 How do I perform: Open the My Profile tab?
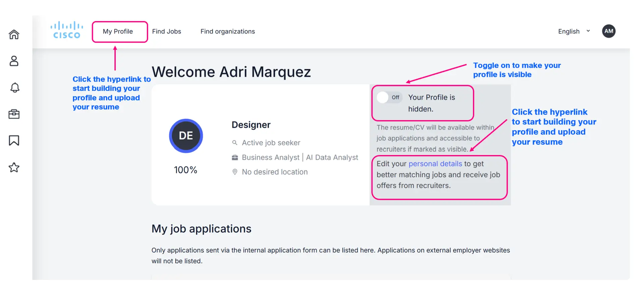pos(118,31)
